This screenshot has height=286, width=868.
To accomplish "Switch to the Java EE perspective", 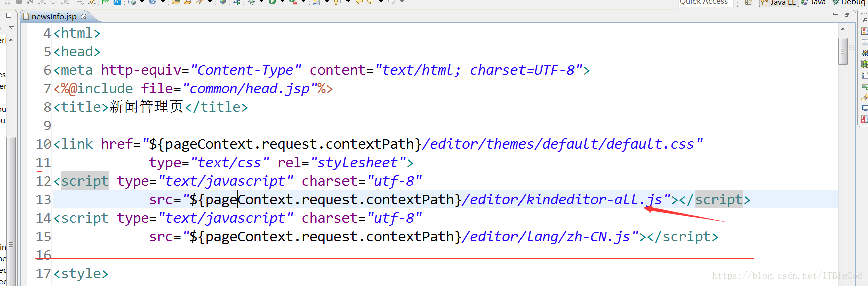I will 778,3.
